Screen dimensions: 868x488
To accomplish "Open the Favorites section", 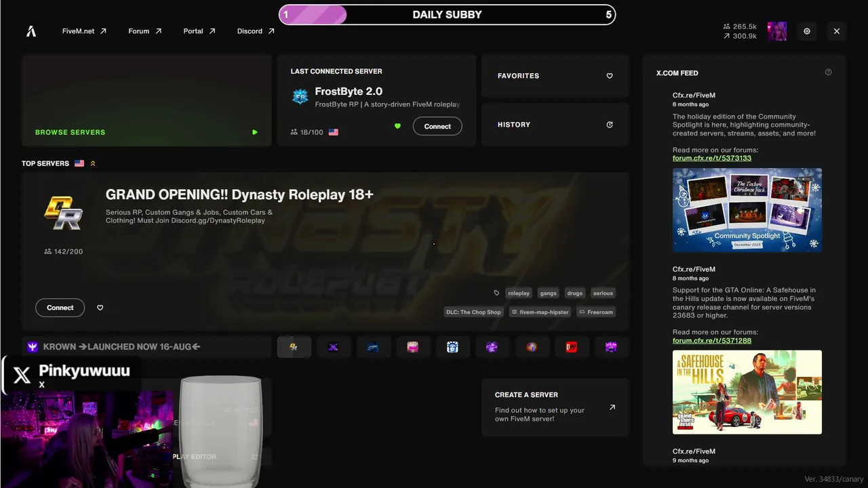I will pyautogui.click(x=555, y=76).
